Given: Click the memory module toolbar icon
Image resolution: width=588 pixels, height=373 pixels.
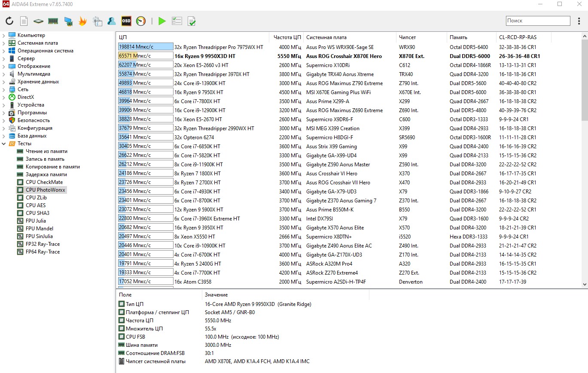Looking at the screenshot, I should pyautogui.click(x=53, y=21).
